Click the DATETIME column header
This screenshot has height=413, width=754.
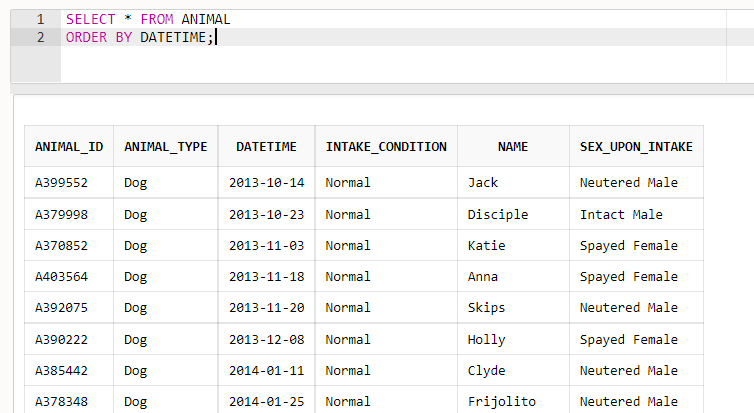tap(266, 147)
